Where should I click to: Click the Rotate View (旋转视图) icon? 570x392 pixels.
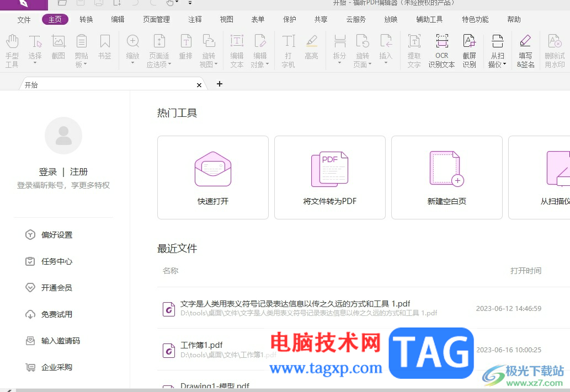(x=209, y=41)
